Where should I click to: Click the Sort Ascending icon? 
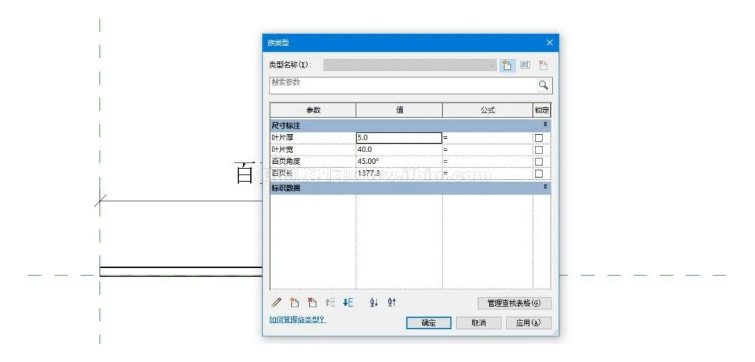(x=374, y=303)
